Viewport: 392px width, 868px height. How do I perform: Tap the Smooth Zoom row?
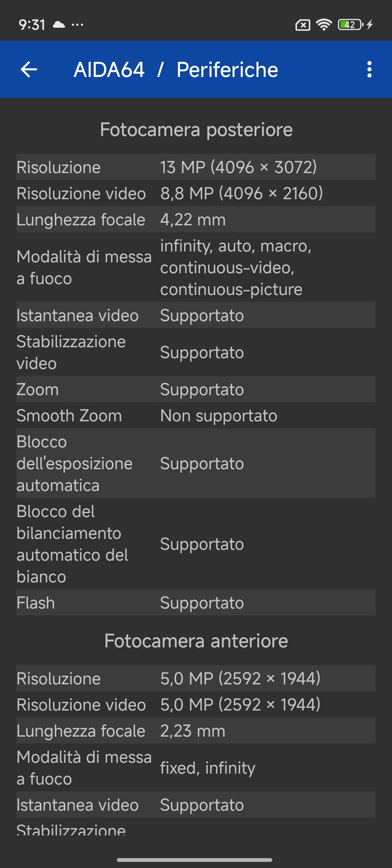pos(196,415)
